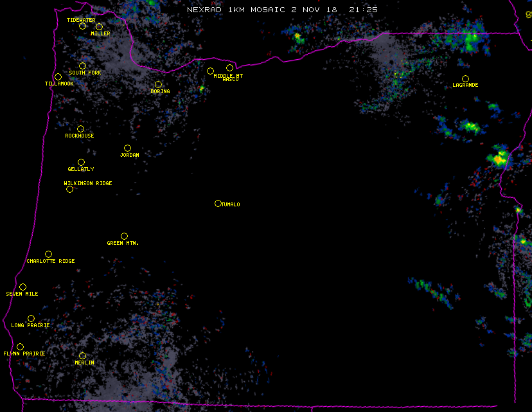
Task: Select the Middle Mt station circle
Action: 210,71
